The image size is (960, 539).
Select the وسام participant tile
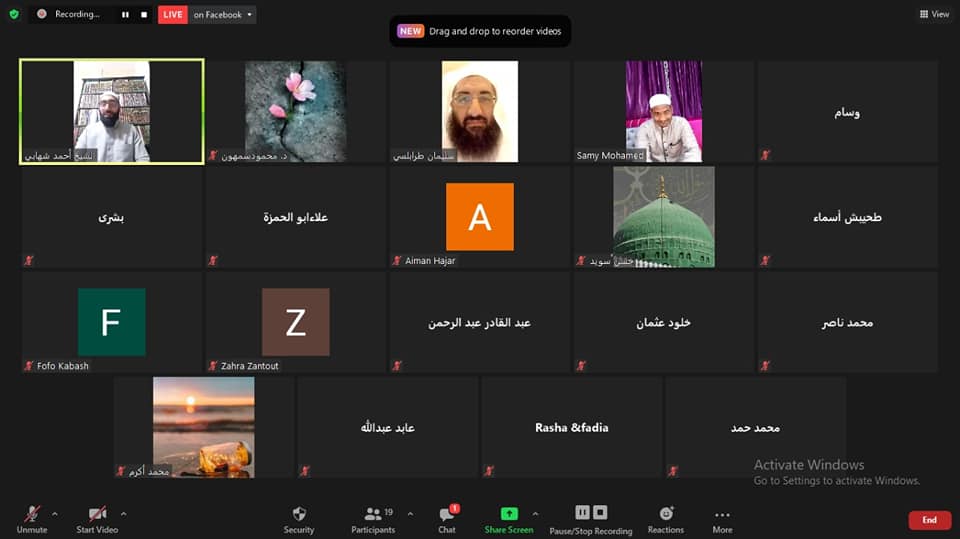pyautogui.click(x=847, y=111)
